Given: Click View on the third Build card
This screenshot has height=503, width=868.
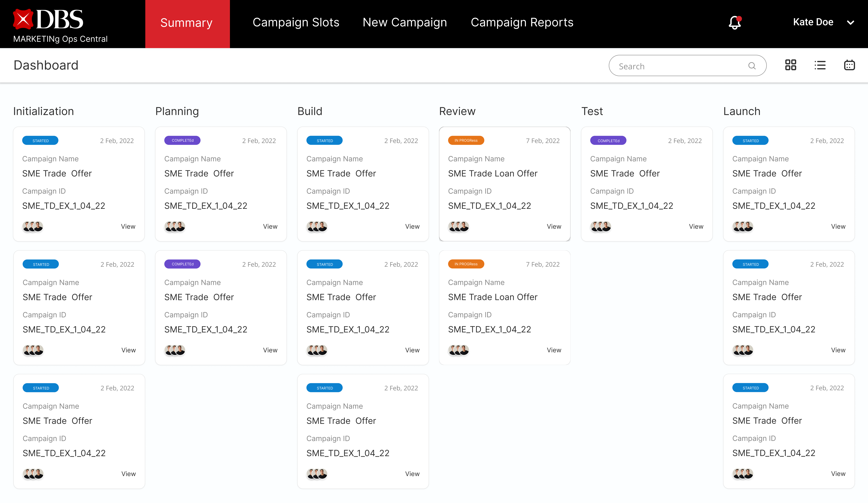Looking at the screenshot, I should (412, 474).
